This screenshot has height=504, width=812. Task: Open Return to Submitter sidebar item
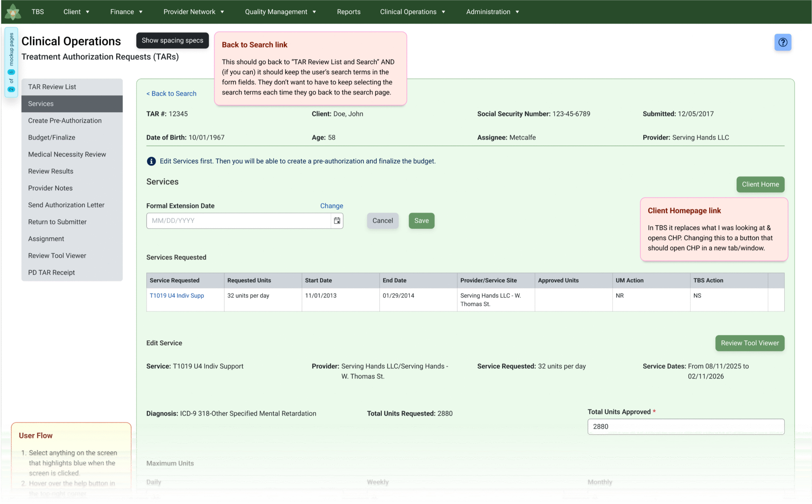click(x=72, y=222)
